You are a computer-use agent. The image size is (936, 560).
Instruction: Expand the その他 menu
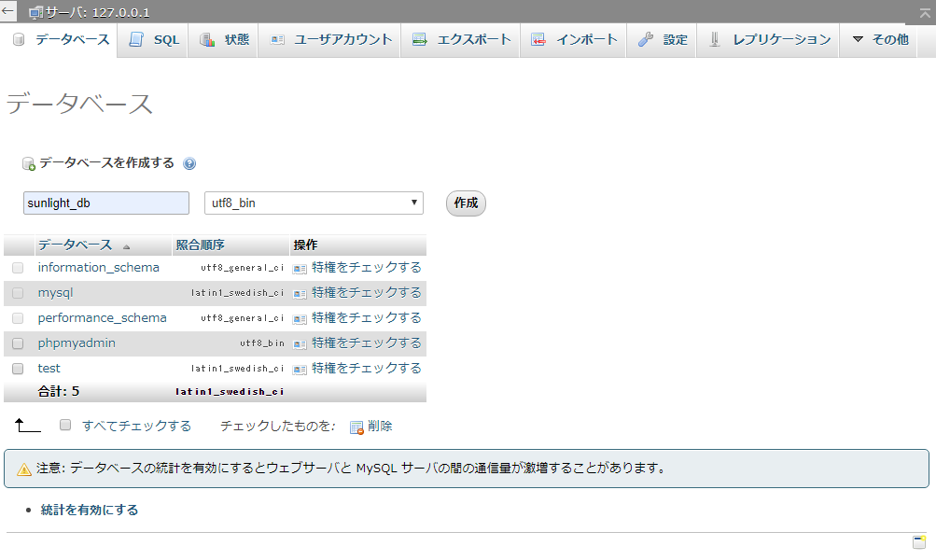pos(879,39)
